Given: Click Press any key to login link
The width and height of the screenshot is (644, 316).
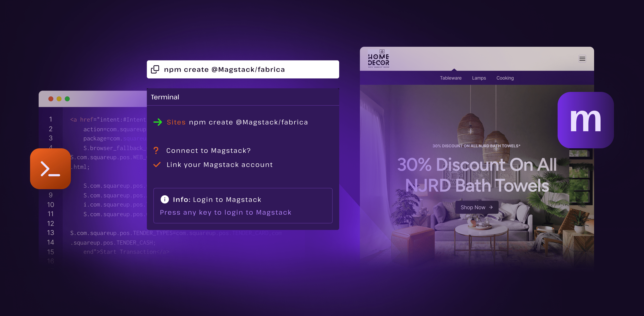Looking at the screenshot, I should pyautogui.click(x=225, y=212).
